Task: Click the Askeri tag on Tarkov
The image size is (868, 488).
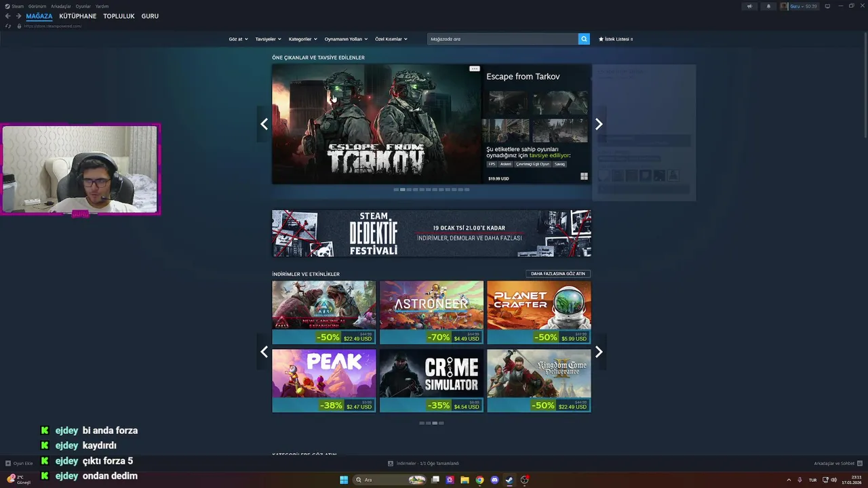Action: coord(506,164)
